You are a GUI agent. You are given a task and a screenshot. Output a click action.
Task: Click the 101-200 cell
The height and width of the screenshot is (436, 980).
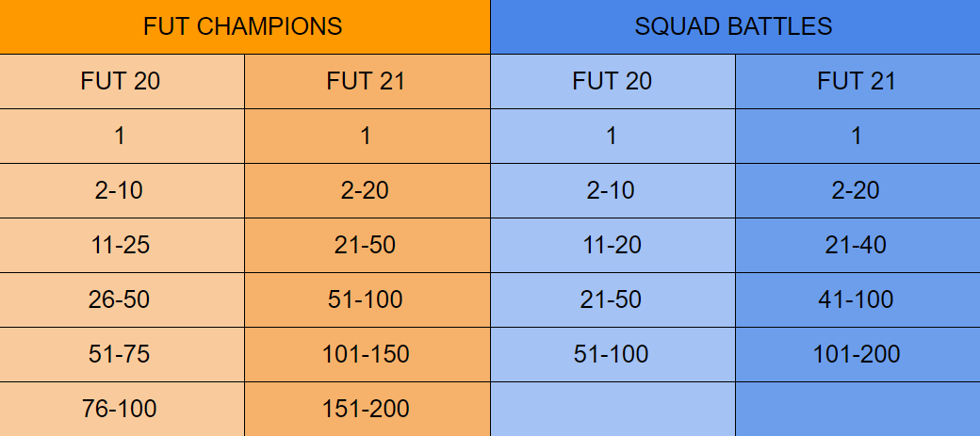[x=857, y=355]
